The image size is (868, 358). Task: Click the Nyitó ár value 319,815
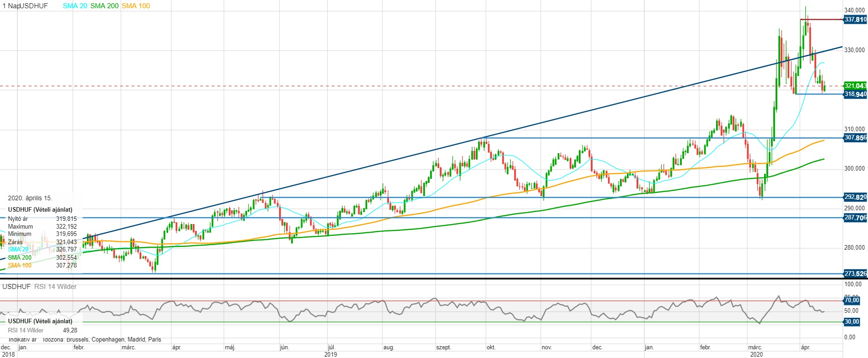tap(66, 219)
